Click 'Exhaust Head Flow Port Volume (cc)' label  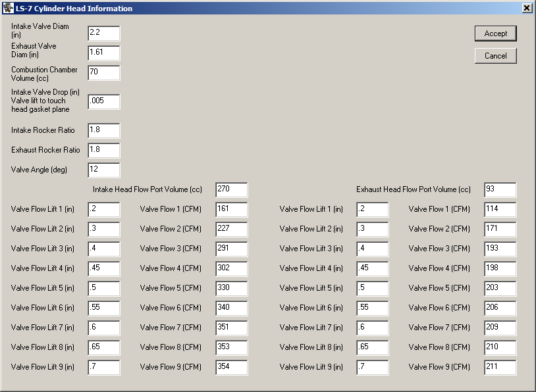(x=414, y=189)
